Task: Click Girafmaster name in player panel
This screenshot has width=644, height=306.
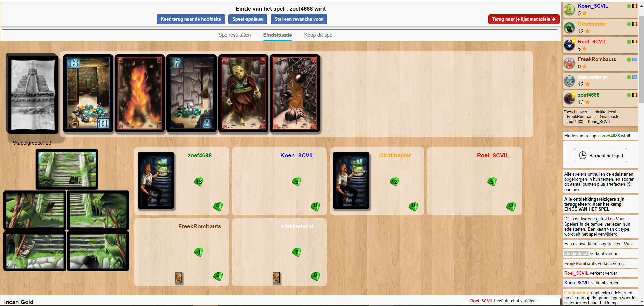Action: click(395, 155)
